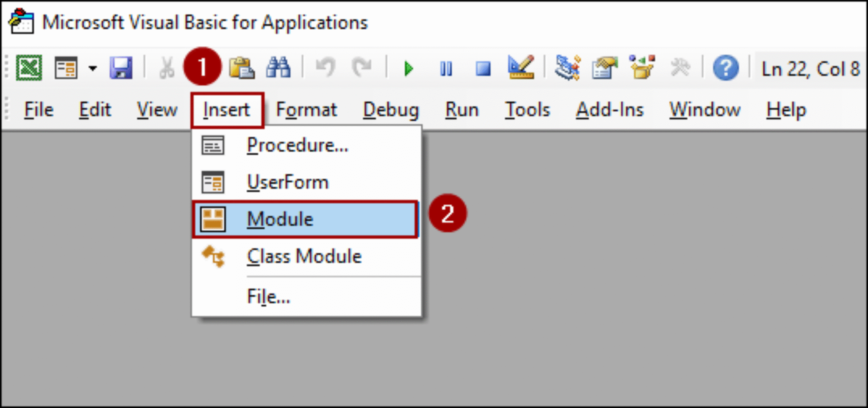Pause execution using the Break icon
868x408 pixels.
point(445,69)
